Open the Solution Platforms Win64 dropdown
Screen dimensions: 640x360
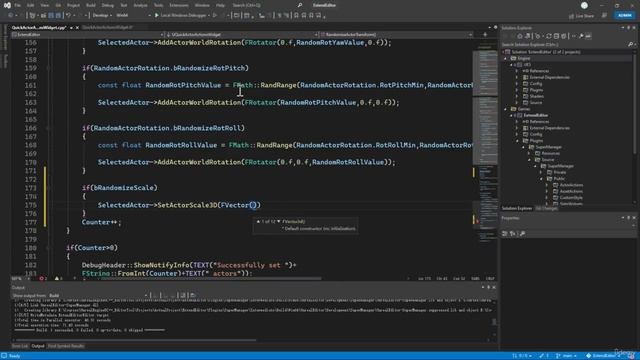133,15
